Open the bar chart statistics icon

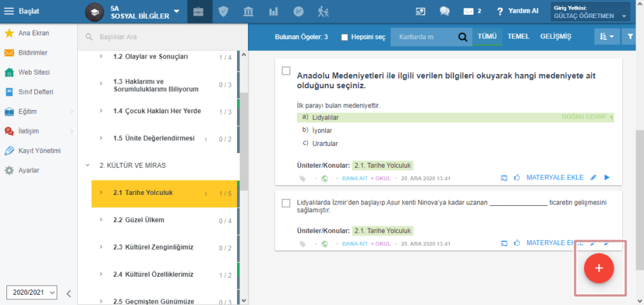tap(273, 12)
